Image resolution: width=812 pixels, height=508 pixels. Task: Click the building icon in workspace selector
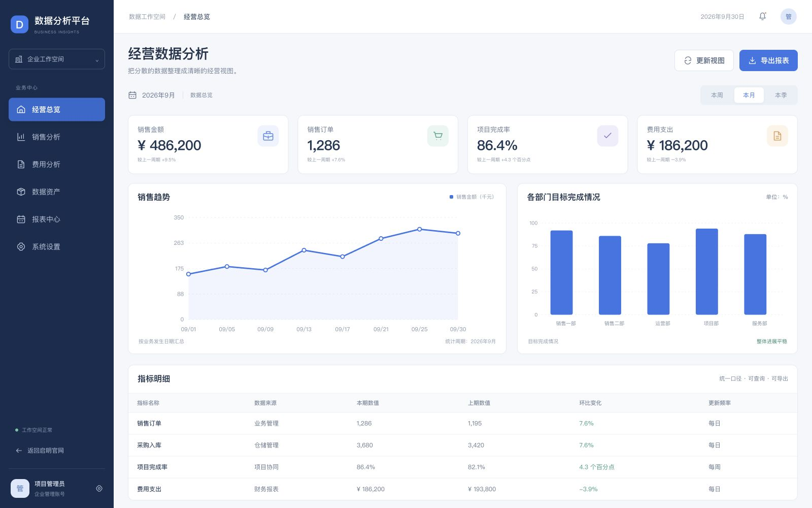coord(19,59)
